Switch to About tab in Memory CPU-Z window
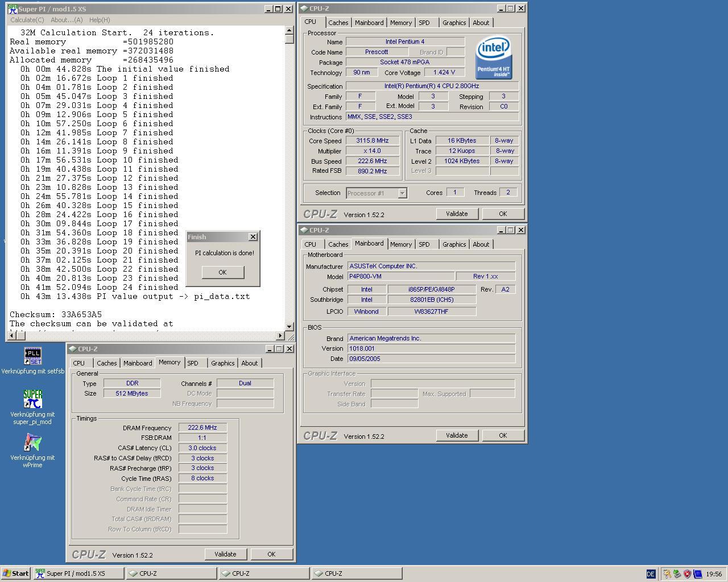 249,363
